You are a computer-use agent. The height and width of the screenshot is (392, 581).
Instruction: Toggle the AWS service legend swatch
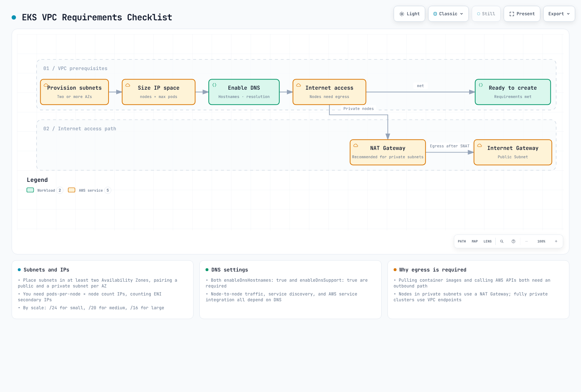(72, 190)
